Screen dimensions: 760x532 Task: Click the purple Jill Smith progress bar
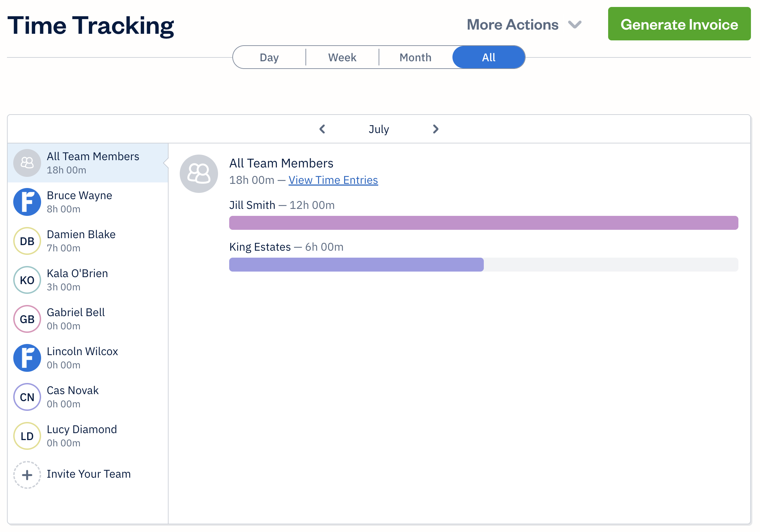483,223
